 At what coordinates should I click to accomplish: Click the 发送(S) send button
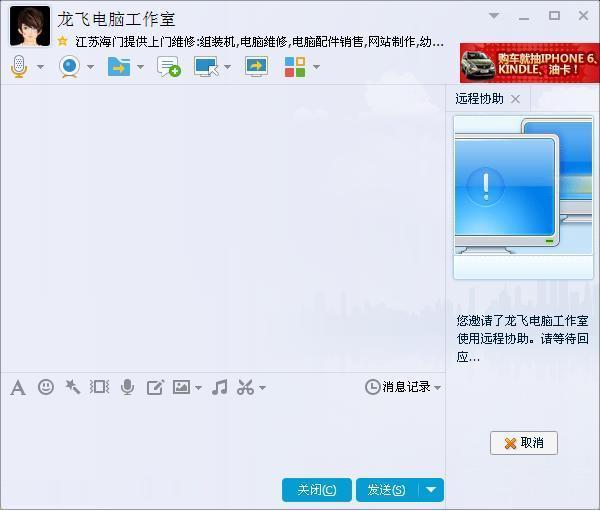pyautogui.click(x=387, y=490)
